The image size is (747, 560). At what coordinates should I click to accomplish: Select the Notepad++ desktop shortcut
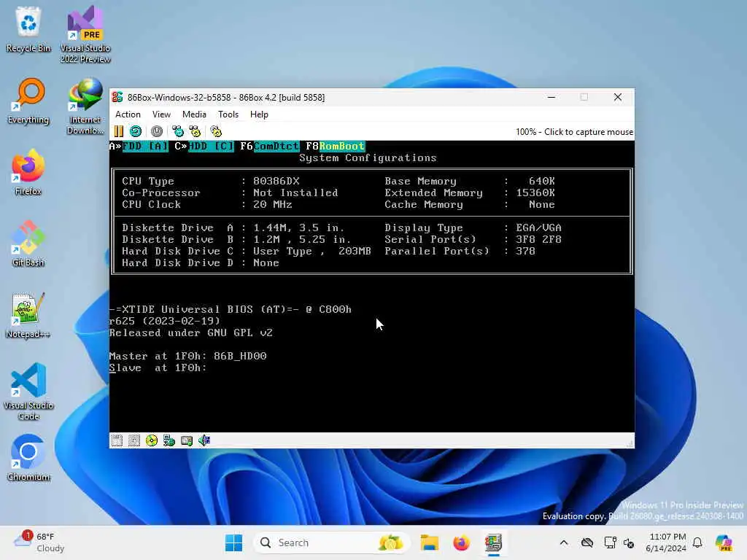click(x=28, y=315)
